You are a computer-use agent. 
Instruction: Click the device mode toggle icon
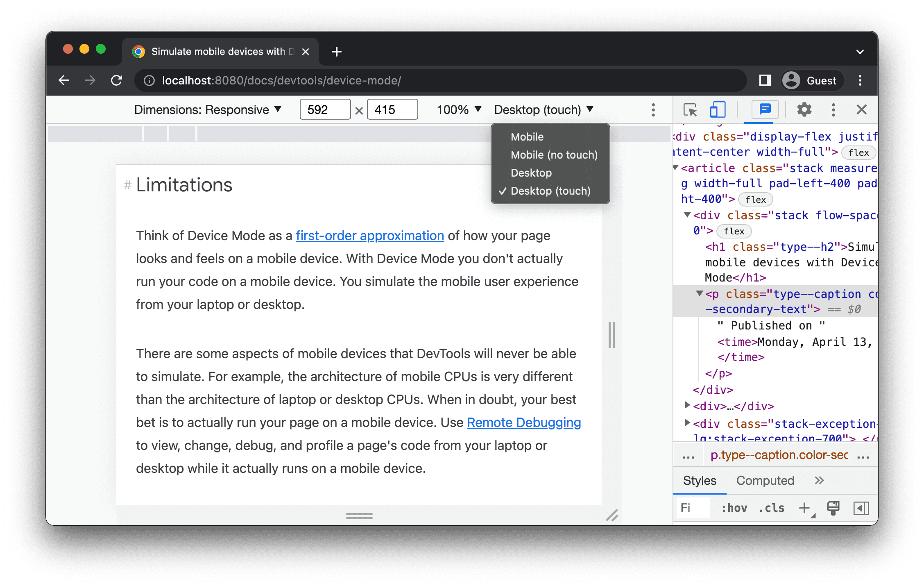[715, 110]
